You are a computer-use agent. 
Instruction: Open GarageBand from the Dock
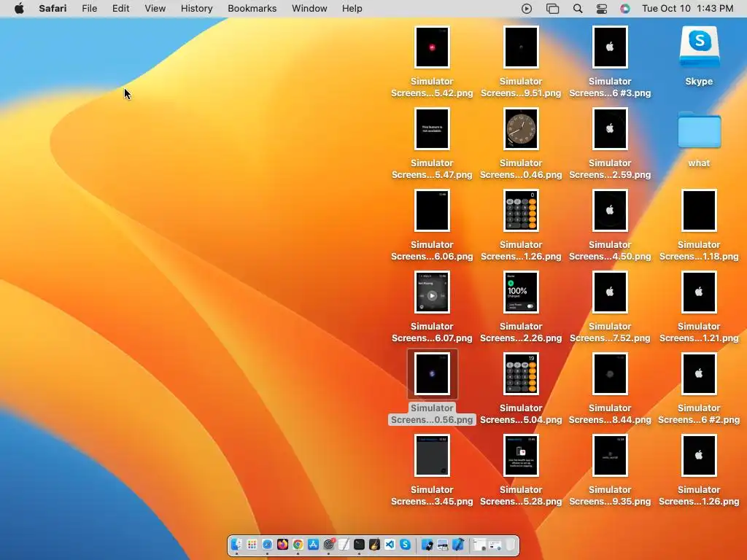pyautogui.click(x=374, y=544)
